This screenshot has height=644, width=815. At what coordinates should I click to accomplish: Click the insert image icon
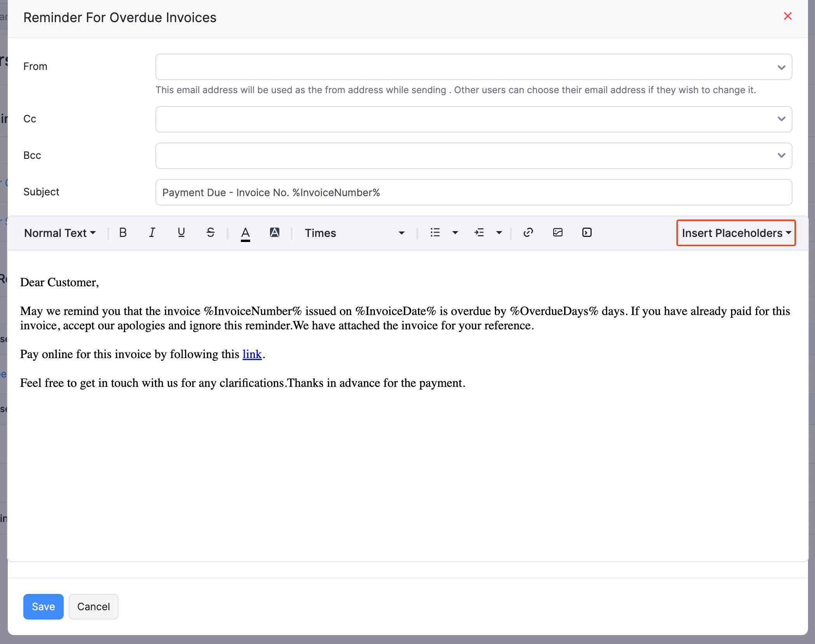tap(558, 232)
